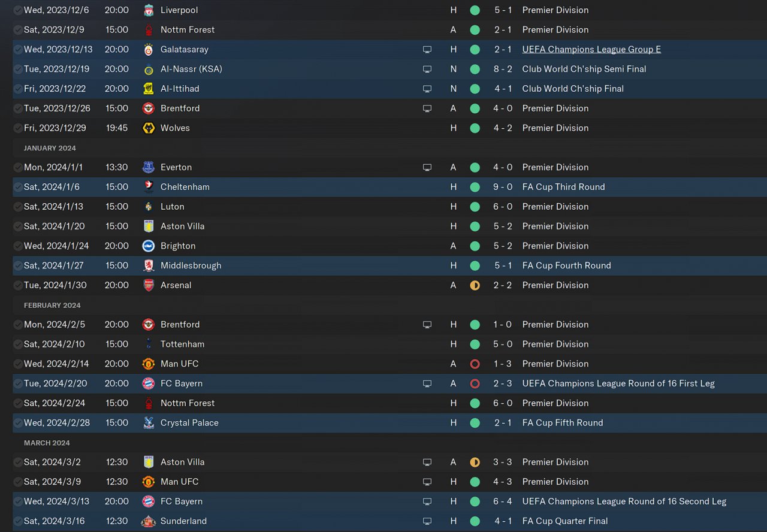Viewport: 767px width, 532px height.
Task: Select the Crystal Palace FA Cup Fifth Round row
Action: point(389,423)
